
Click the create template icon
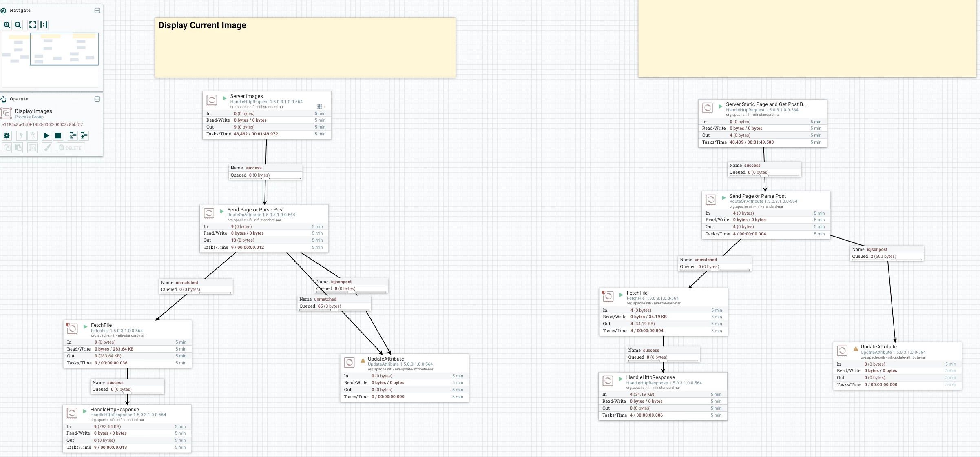[73, 135]
